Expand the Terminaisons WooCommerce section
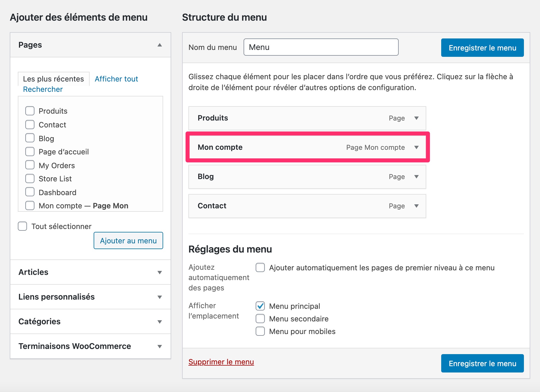The width and height of the screenshot is (540, 392). (x=160, y=346)
